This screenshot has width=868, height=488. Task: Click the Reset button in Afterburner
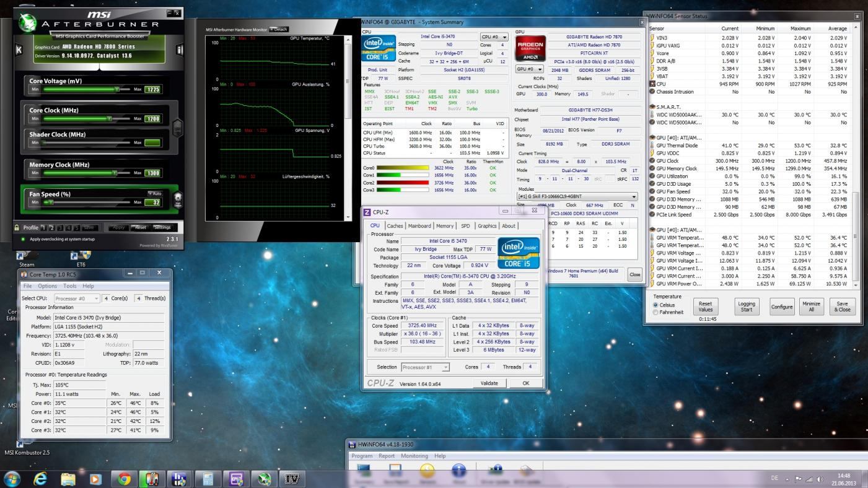point(141,227)
